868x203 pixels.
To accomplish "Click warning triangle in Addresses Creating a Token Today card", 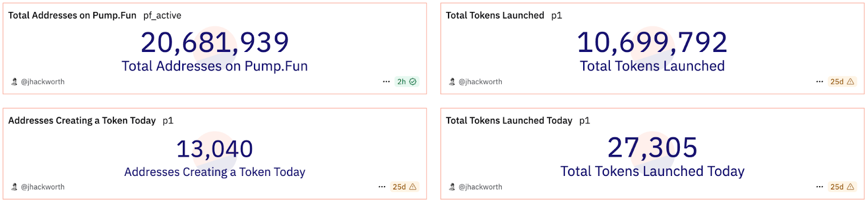I will pyautogui.click(x=413, y=187).
